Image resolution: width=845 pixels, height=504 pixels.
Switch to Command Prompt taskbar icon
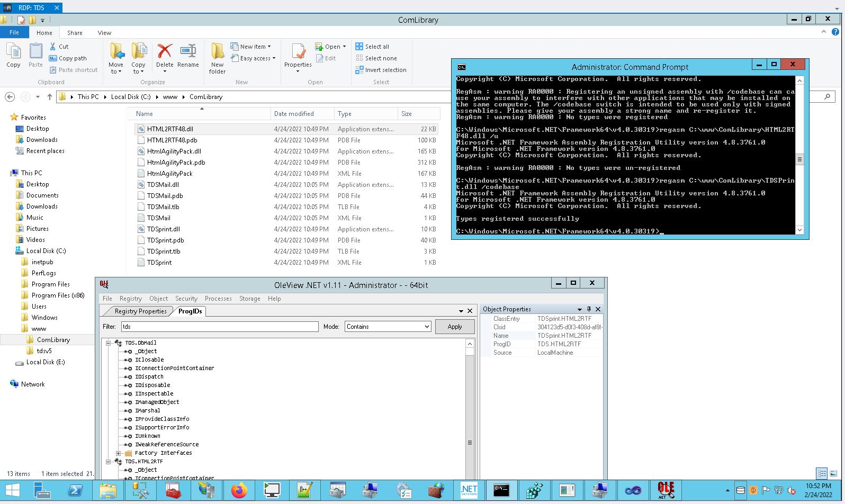point(501,491)
